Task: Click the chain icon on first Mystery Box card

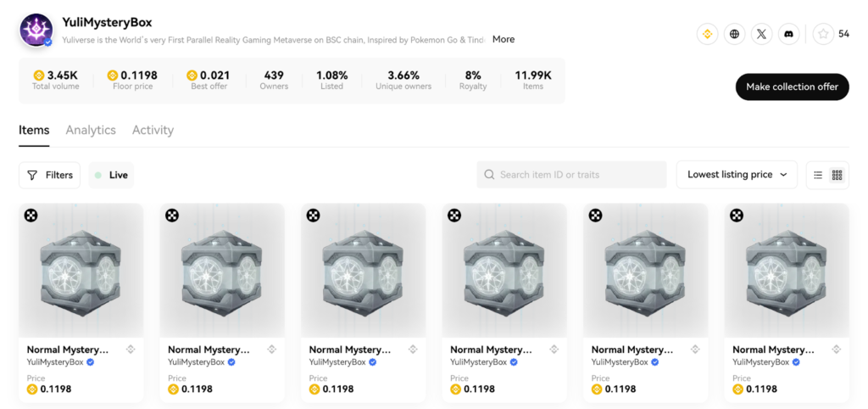Action: 131,349
